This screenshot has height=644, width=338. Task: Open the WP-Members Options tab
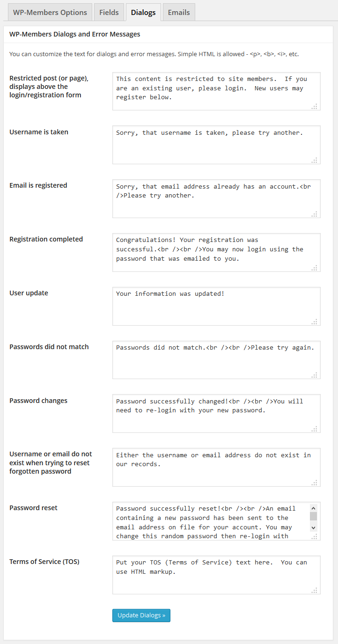pos(50,13)
